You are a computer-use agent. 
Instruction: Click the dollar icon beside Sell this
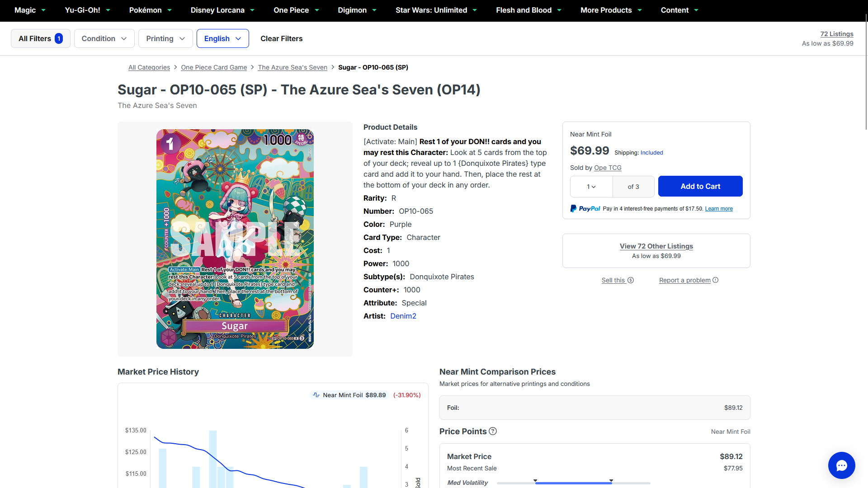coord(631,280)
